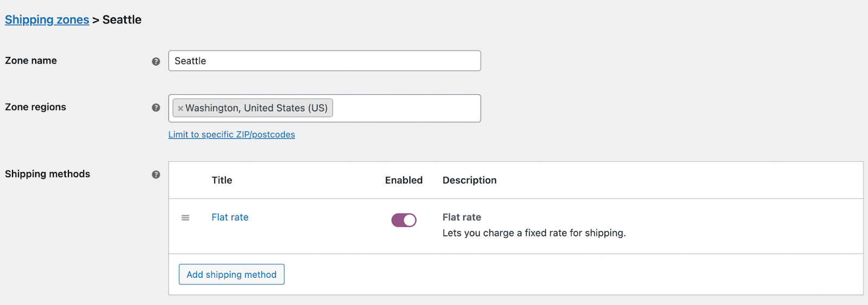Click the Zone name label
The width and height of the screenshot is (868, 305).
31,61
